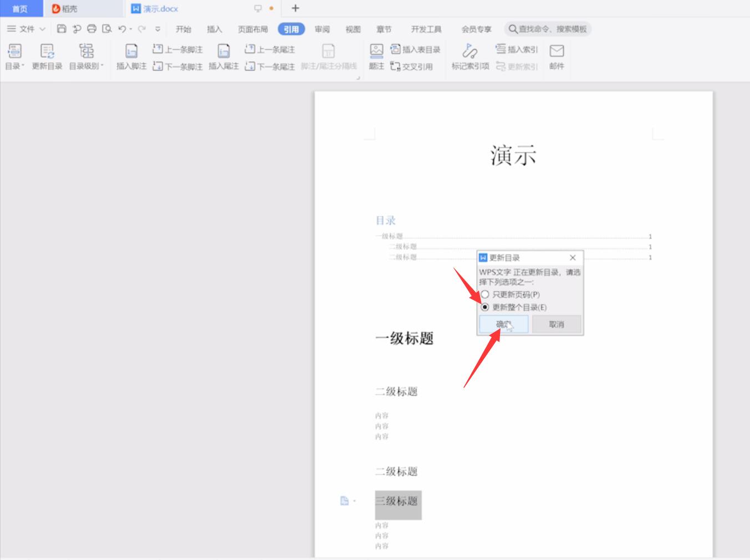Image resolution: width=750 pixels, height=560 pixels.
Task: Switch to 开始 ribbon tab
Action: tap(183, 29)
